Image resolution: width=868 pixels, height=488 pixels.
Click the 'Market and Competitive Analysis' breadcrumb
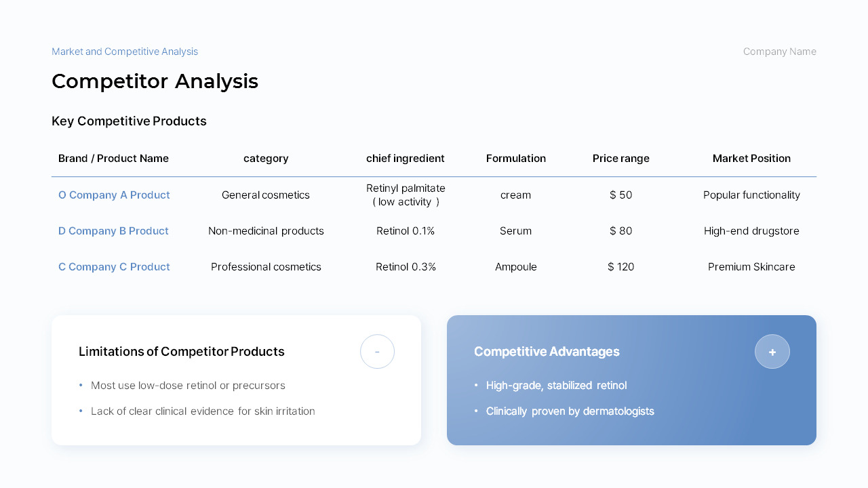pos(125,52)
